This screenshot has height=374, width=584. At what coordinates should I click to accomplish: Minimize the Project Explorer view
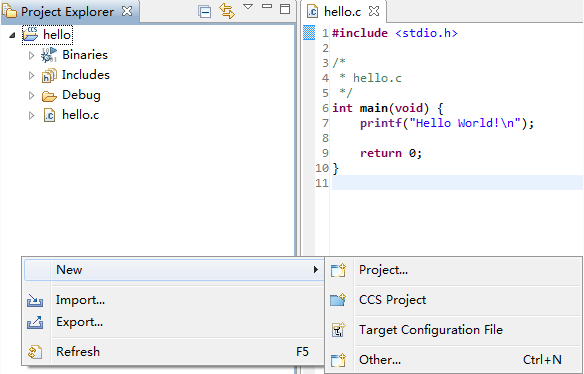[x=267, y=6]
